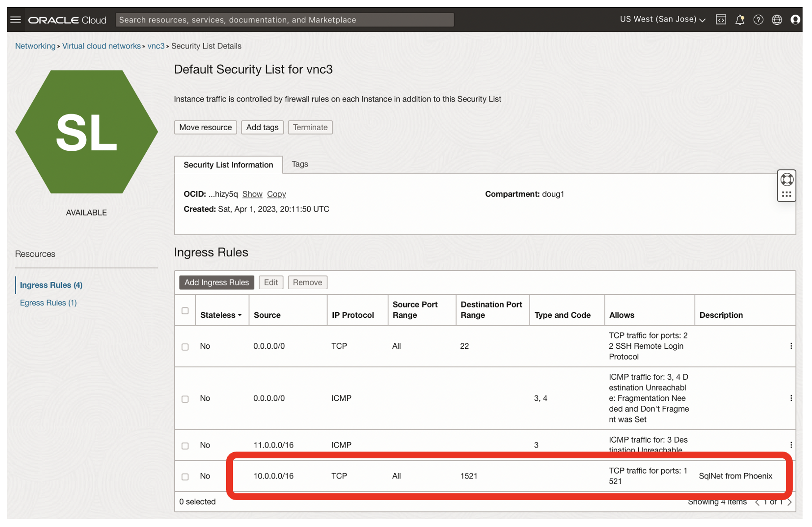Screen dimensions: 812x527
Task: Go to next page of ingress rules
Action: pyautogui.click(x=790, y=502)
